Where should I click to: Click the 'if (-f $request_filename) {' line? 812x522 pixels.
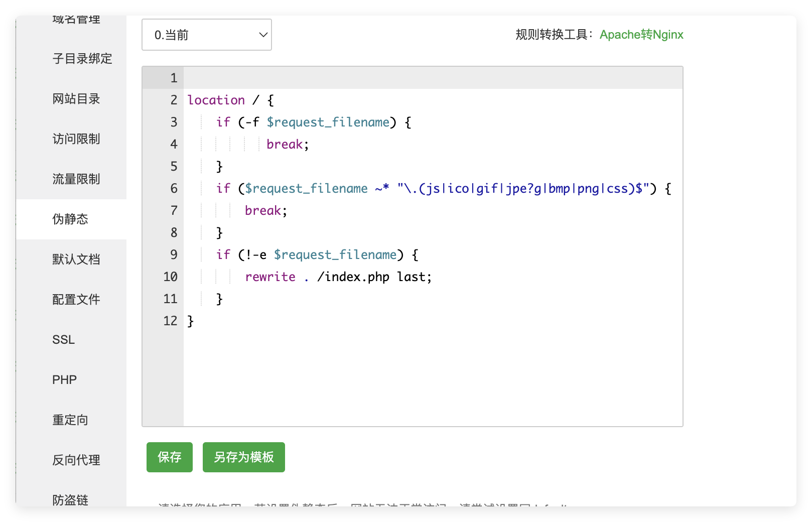click(314, 122)
